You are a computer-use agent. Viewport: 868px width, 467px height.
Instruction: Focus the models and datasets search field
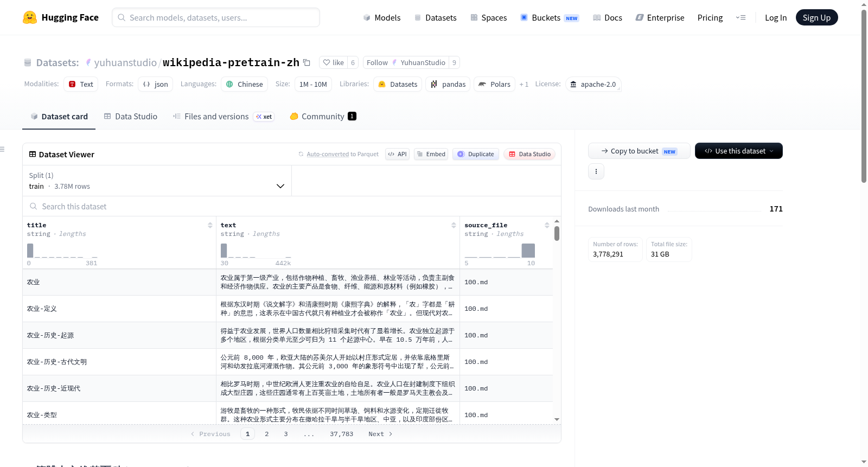(216, 17)
